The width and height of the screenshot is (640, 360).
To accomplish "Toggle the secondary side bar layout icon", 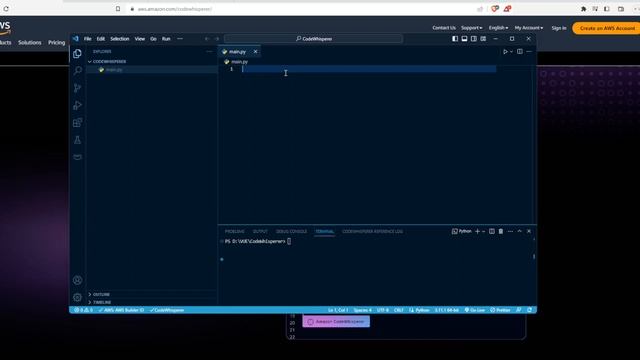I will 473,39.
